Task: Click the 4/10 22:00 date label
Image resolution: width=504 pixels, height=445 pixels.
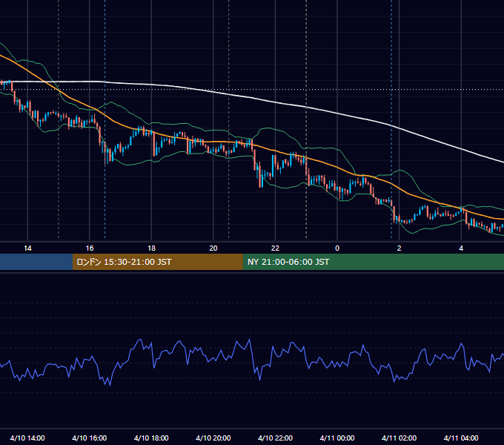Action: pyautogui.click(x=275, y=438)
